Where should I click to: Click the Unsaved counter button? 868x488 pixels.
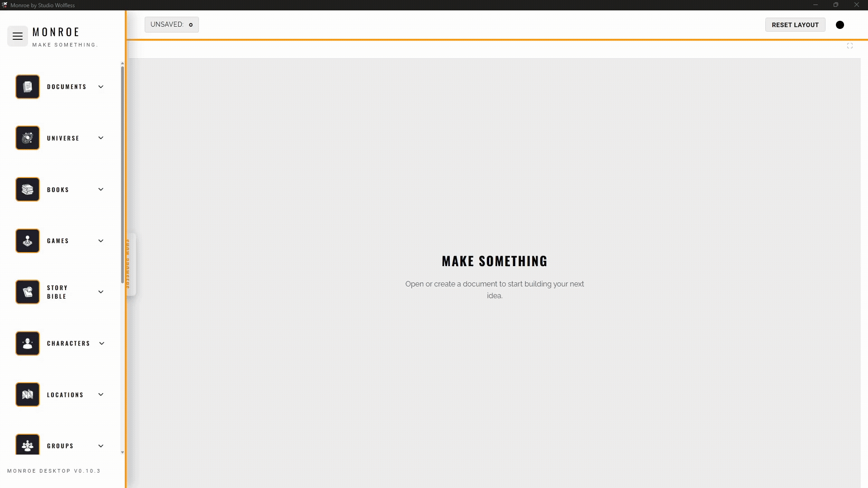(171, 24)
